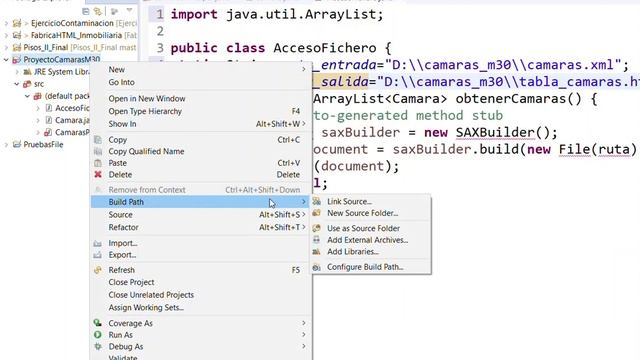This screenshot has width=640, height=360.
Task: Select ProyectoCamarasM30 in project tree
Action: (62, 60)
